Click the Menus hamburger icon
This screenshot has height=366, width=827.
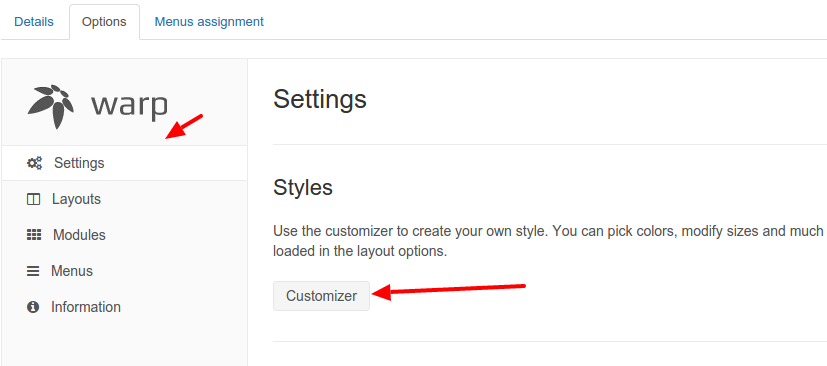33,271
